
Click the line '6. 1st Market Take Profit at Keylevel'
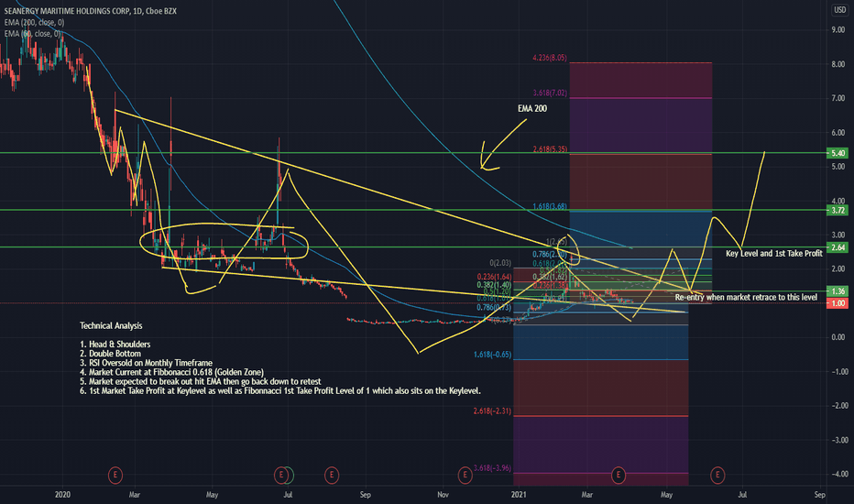pos(280,390)
